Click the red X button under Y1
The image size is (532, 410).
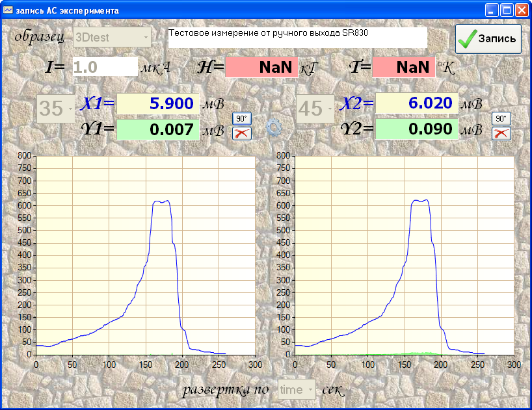click(241, 133)
